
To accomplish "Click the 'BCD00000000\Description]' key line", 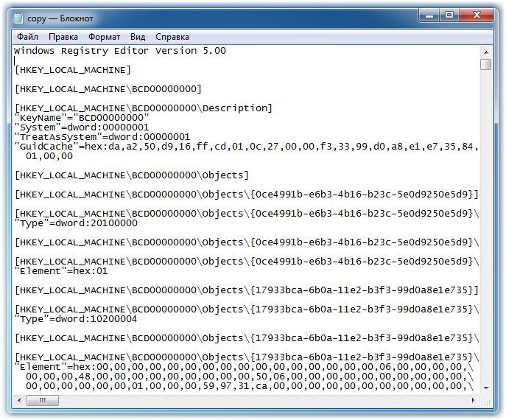I will tap(144, 108).
